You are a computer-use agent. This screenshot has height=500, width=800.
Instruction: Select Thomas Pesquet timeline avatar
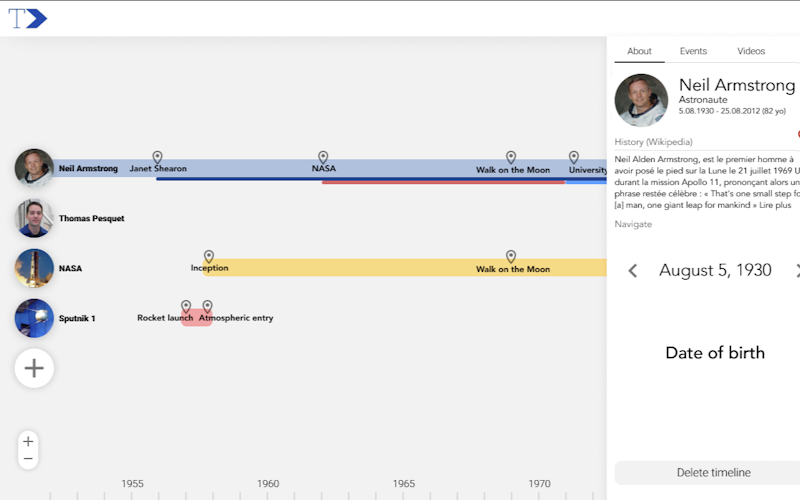click(x=34, y=218)
